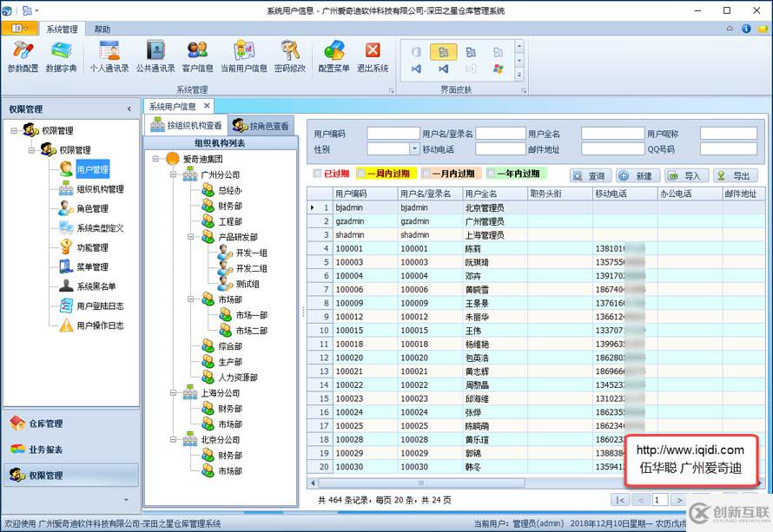
Task: Switch to 仓库管理 navigation group
Action: pyautogui.click(x=71, y=424)
